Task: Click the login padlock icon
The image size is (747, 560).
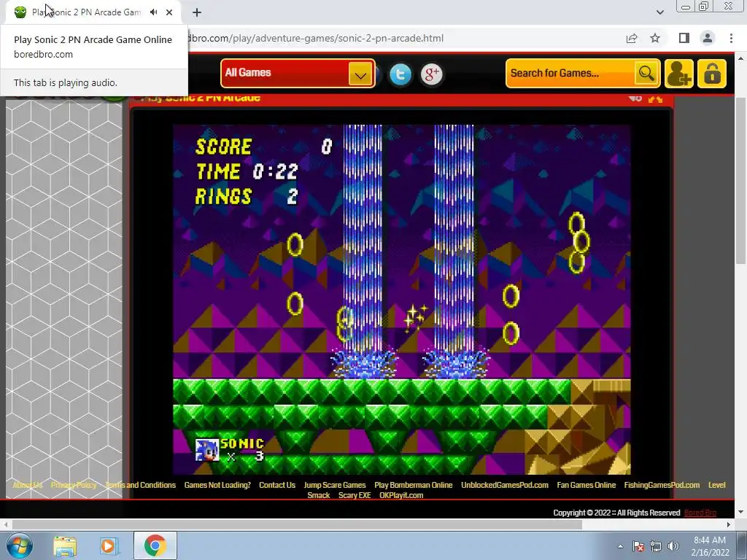Action: pos(712,74)
